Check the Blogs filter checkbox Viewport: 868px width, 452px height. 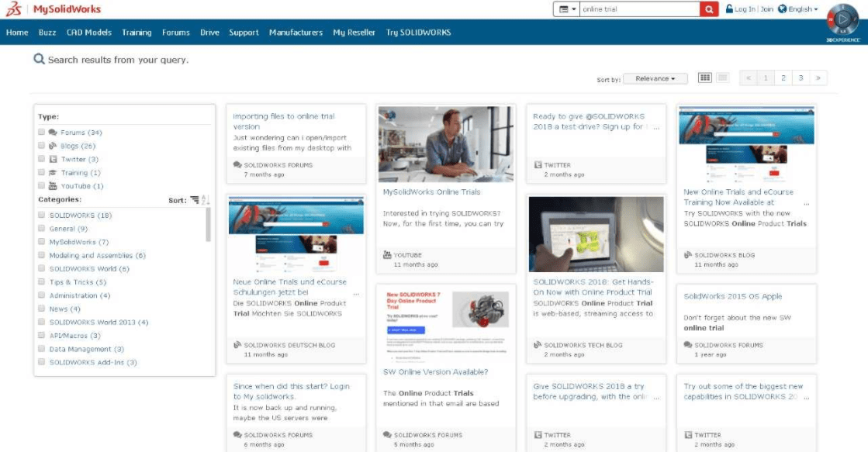click(x=41, y=146)
